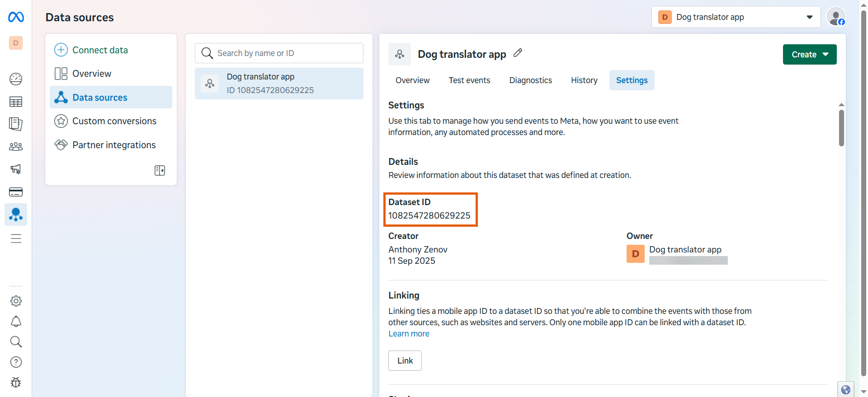
Task: Click the page scrollbar at far right
Action: [x=863, y=193]
